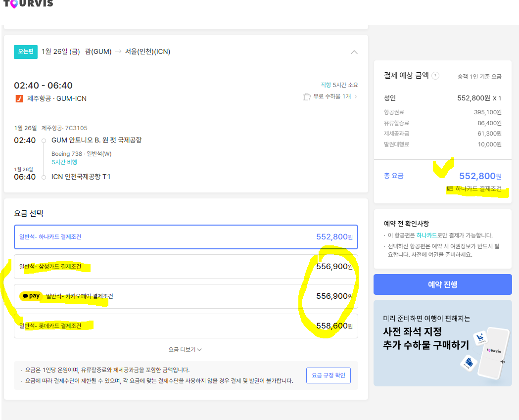Click the 하나카드 card icon under total fare
The width and height of the screenshot is (519, 420).
point(450,188)
